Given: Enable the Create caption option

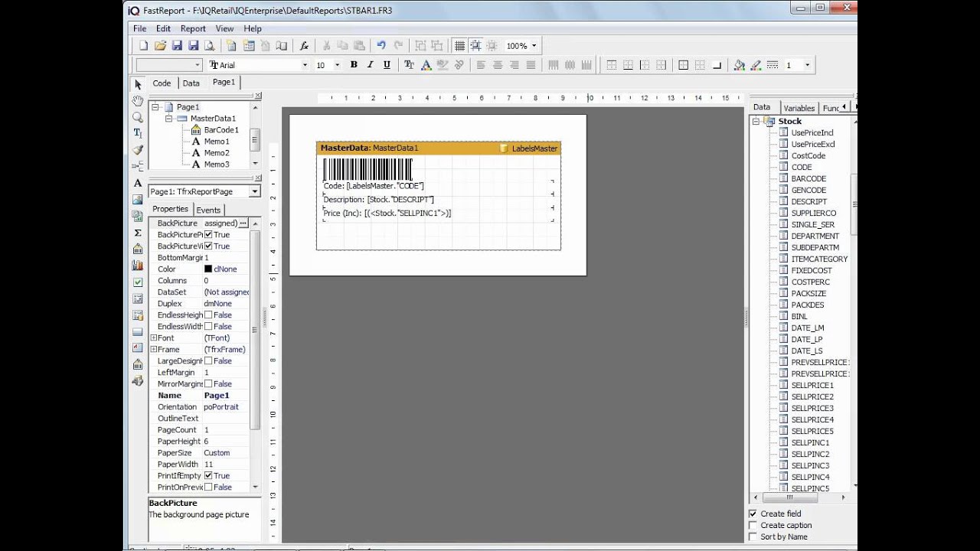Looking at the screenshot, I should (x=753, y=526).
